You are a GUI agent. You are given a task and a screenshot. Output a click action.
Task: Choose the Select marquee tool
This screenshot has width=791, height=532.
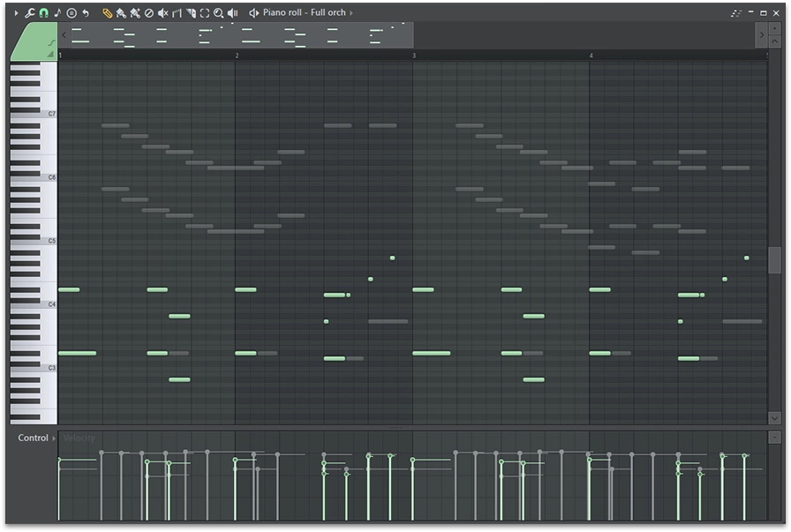click(x=205, y=13)
